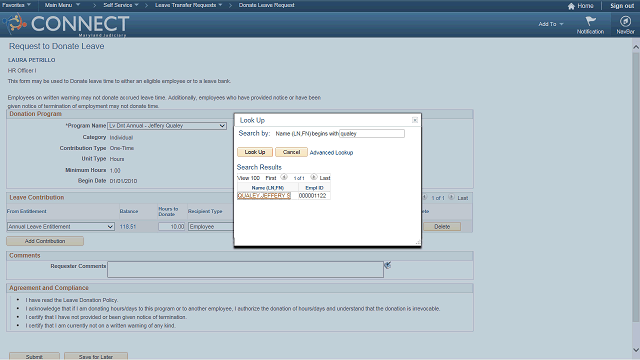Click the Name search field containing qualey
Screen dimensions: 640x360
[372, 133]
